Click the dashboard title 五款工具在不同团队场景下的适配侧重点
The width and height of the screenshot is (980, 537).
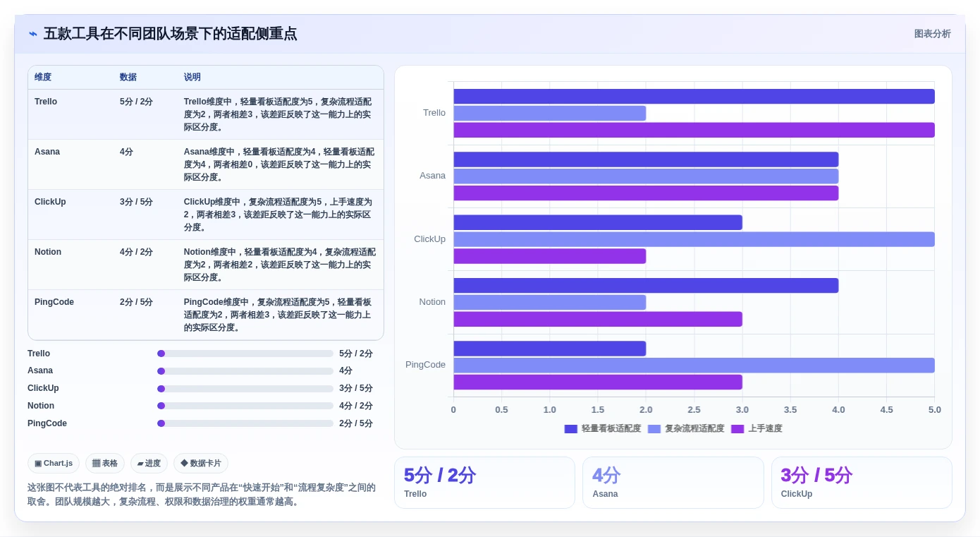pos(170,34)
